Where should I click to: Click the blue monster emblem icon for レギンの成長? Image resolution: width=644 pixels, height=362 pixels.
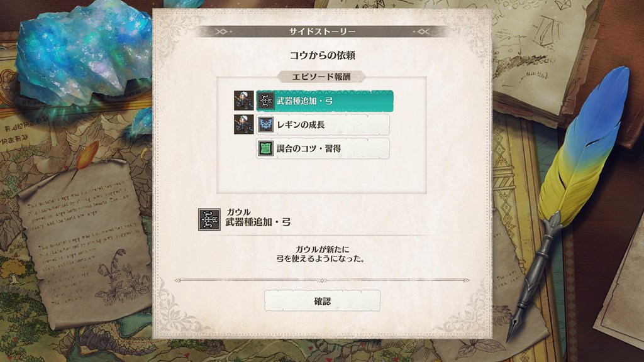[265, 125]
